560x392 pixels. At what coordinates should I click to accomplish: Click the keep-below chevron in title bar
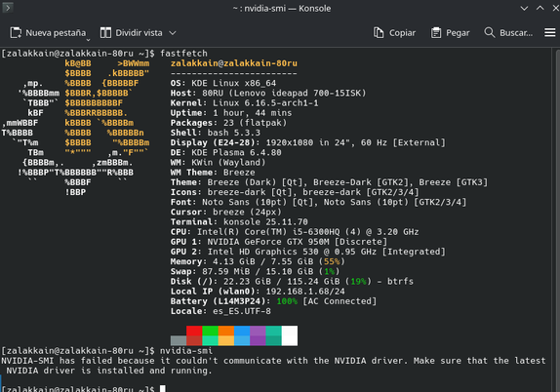(524, 8)
